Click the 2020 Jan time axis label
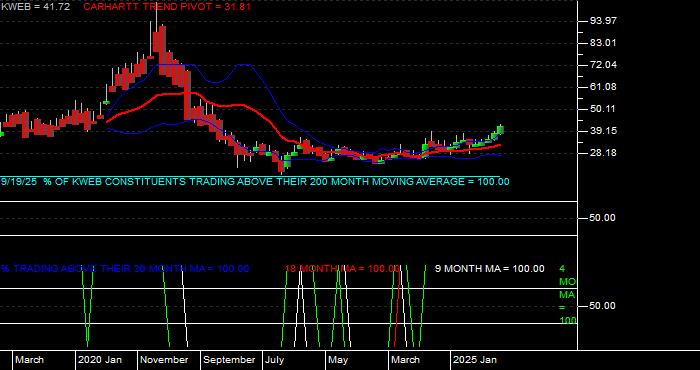This screenshot has height=370, width=700. pos(100,360)
